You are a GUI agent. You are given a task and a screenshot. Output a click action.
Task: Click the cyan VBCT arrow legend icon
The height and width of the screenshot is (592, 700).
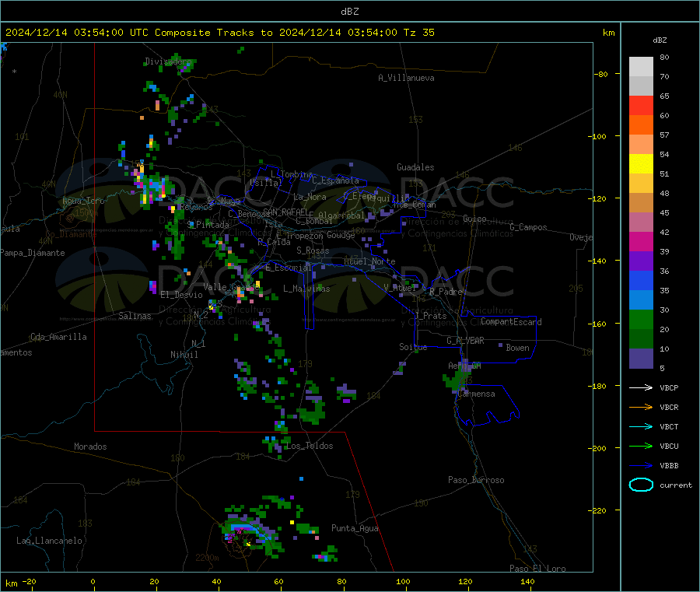point(641,427)
